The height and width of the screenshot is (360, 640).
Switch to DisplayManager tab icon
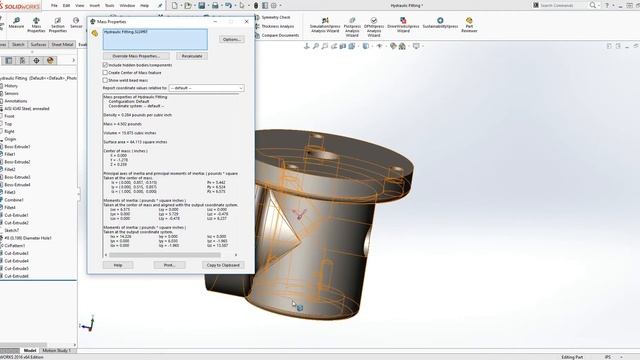50,60
